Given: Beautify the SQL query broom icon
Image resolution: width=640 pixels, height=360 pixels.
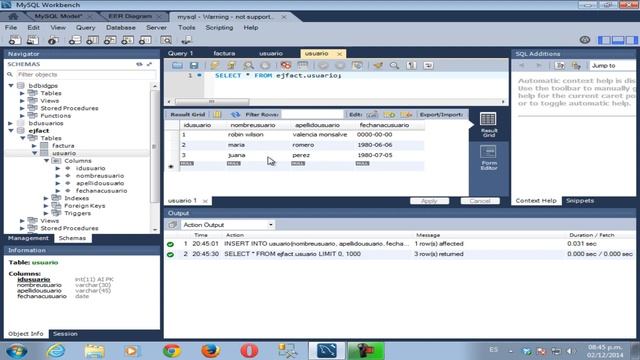Looking at the screenshot, I should pyautogui.click(x=378, y=65).
